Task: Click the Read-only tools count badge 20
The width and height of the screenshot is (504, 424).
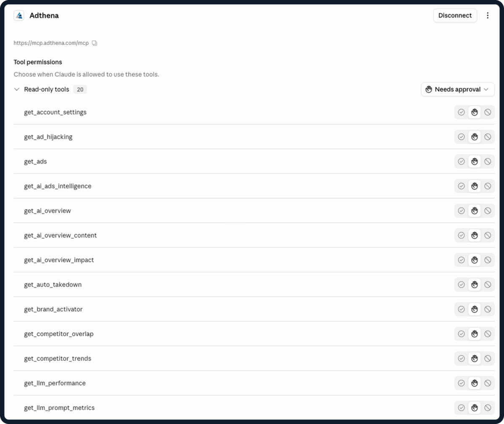Action: [80, 90]
